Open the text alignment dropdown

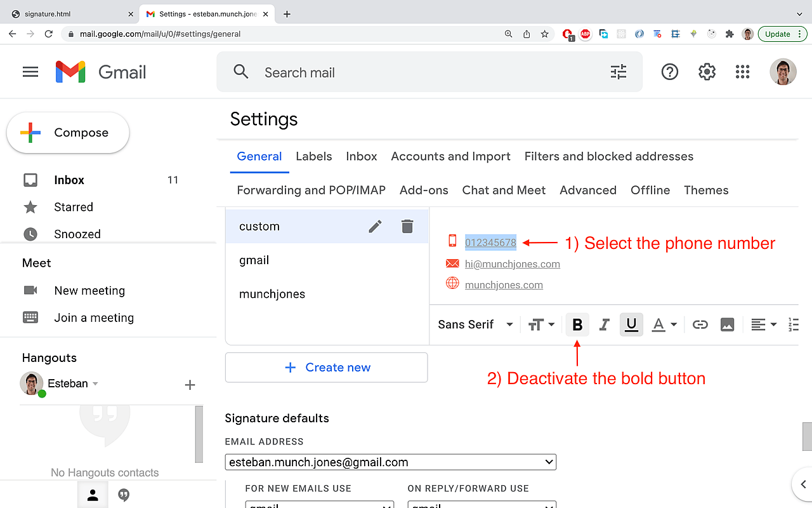pyautogui.click(x=764, y=324)
